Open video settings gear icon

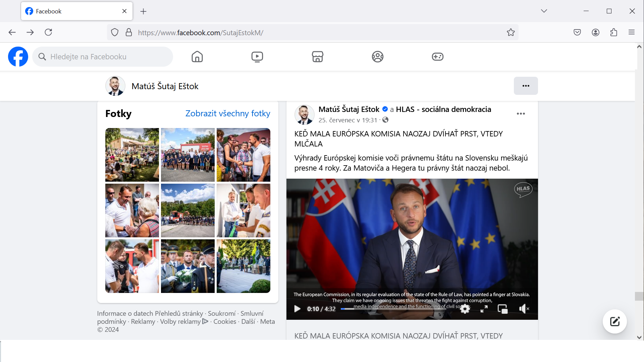pyautogui.click(x=465, y=309)
